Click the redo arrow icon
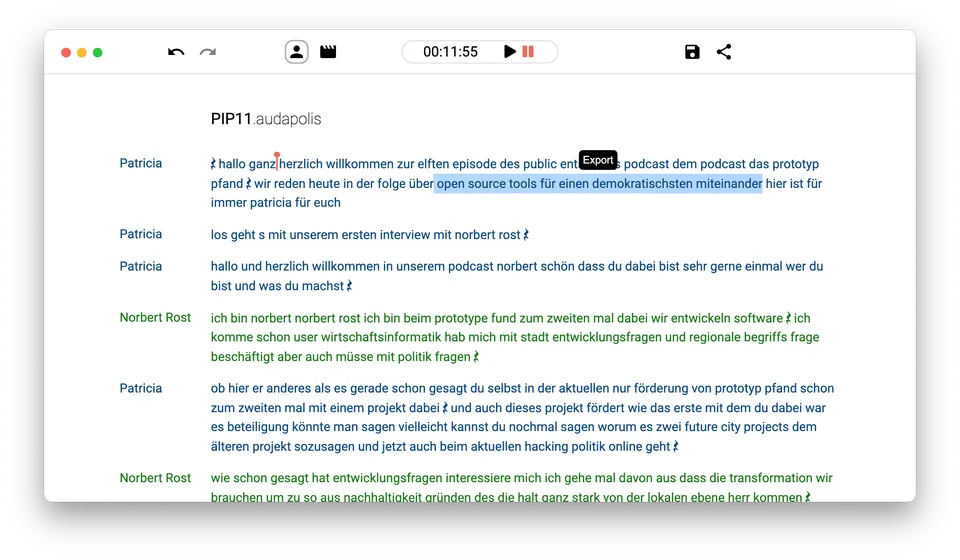Screen dimensions: 960x560 tap(208, 52)
